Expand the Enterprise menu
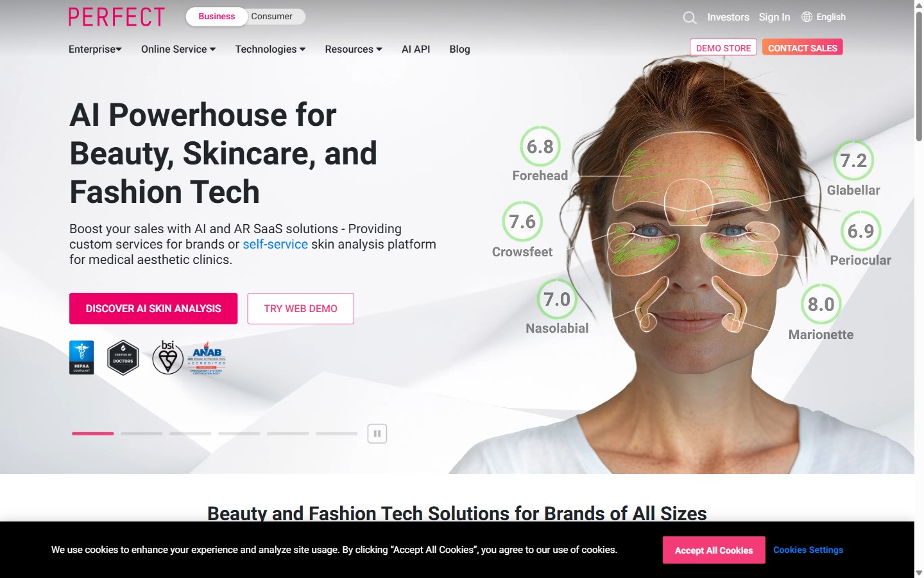The height and width of the screenshot is (578, 924). 95,49
